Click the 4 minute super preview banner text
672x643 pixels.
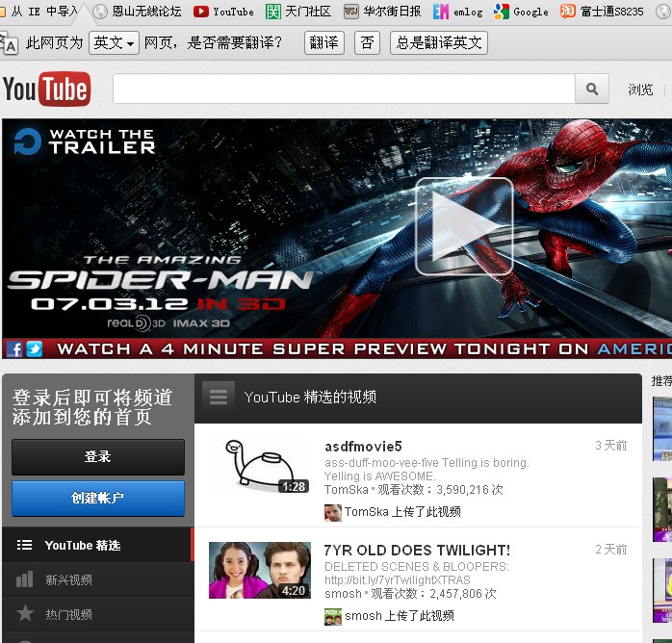pyautogui.click(x=364, y=349)
